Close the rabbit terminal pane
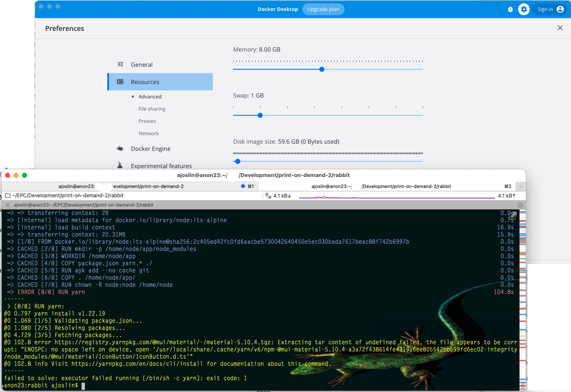This screenshot has width=571, height=392. (8, 205)
